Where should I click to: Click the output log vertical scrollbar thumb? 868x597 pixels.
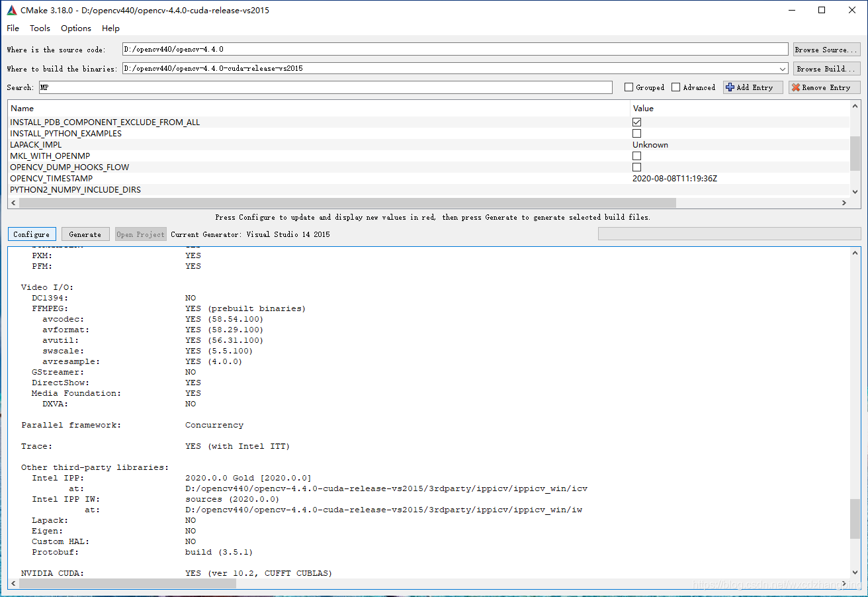click(x=855, y=519)
